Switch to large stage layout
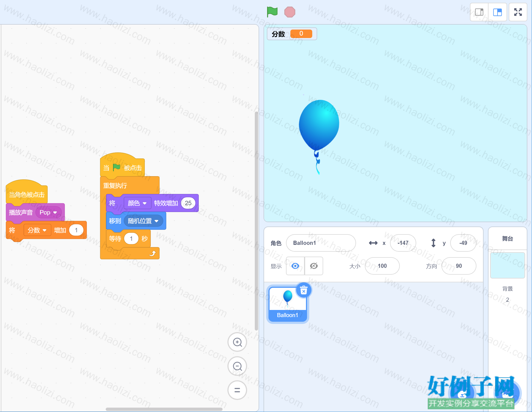The height and width of the screenshot is (412, 532). click(498, 12)
